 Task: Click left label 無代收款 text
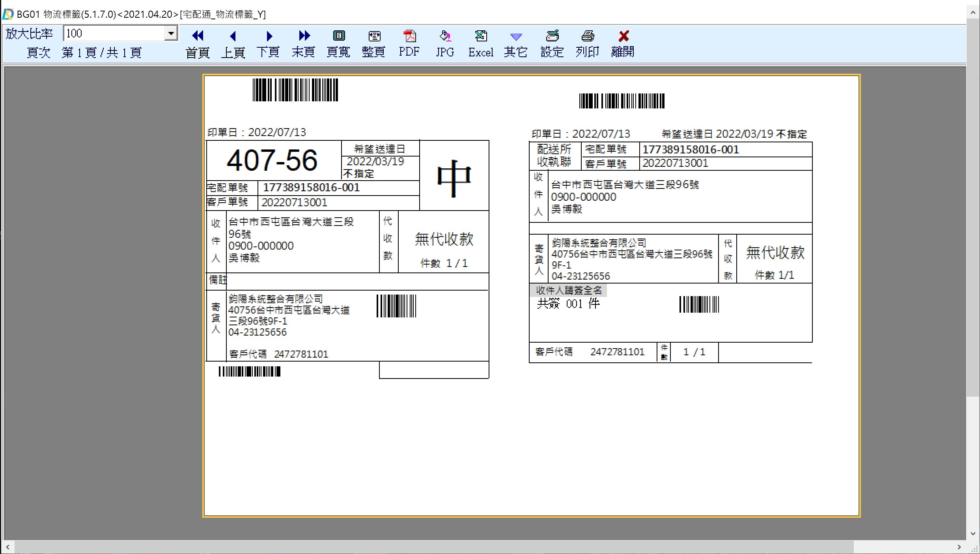444,239
